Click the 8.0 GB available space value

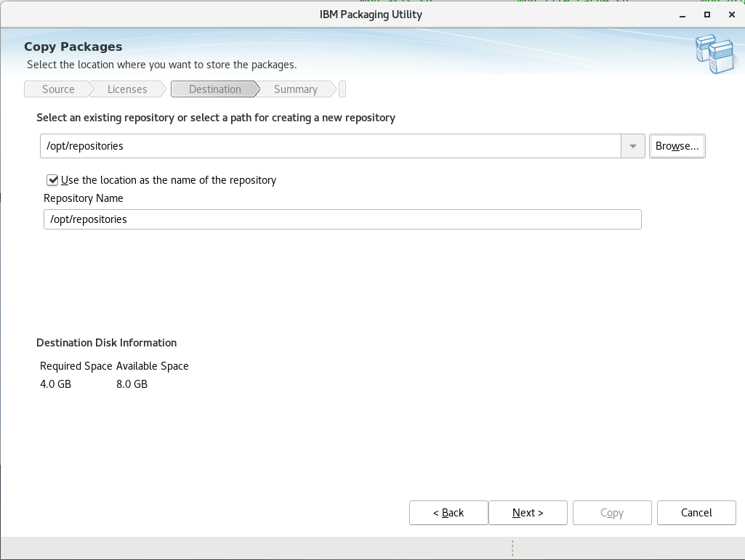[132, 384]
